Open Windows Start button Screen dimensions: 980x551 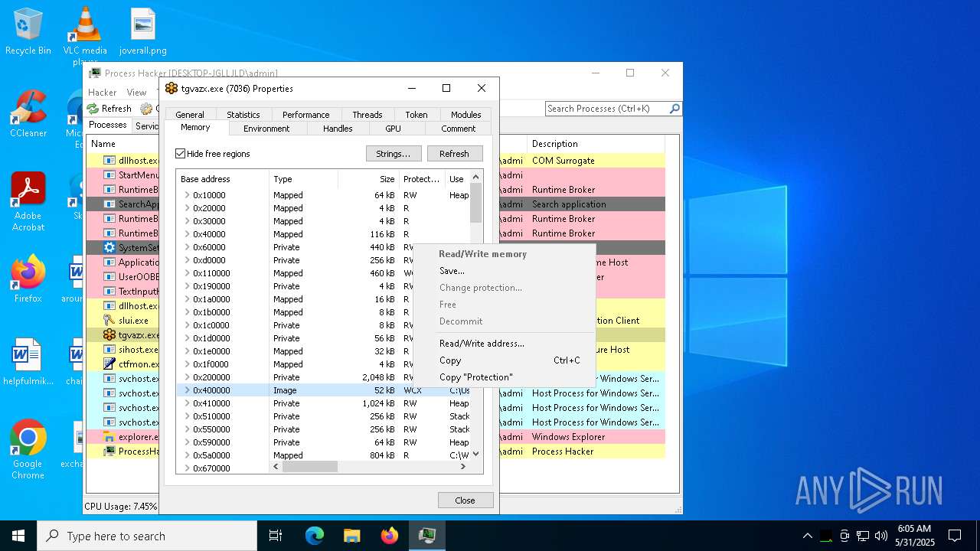[x=18, y=536]
